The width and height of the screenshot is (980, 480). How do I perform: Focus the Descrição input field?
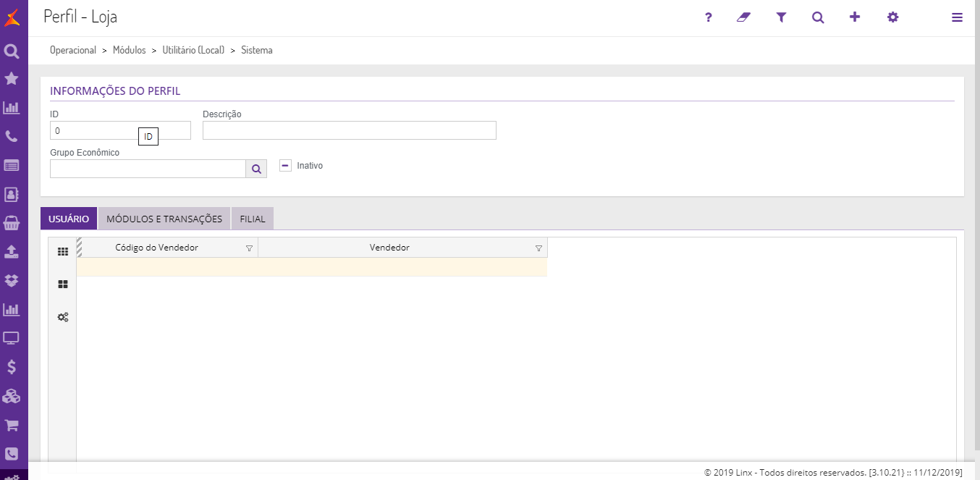(350, 130)
